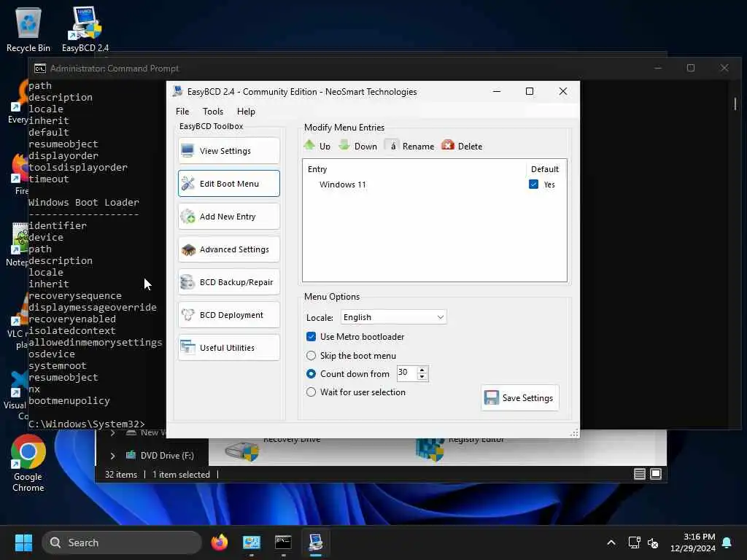
Task: Click the EasyBCD title bar app icon
Action: (178, 91)
